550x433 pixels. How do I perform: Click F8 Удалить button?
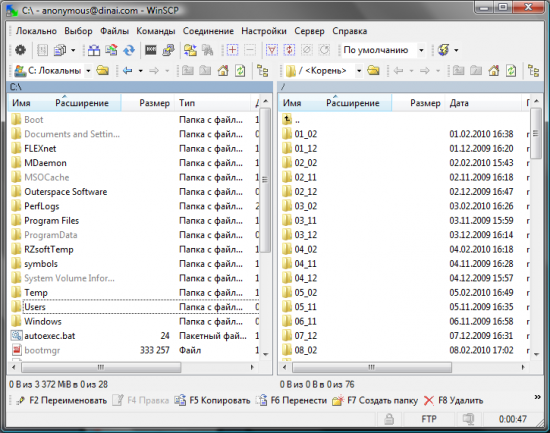tap(453, 400)
